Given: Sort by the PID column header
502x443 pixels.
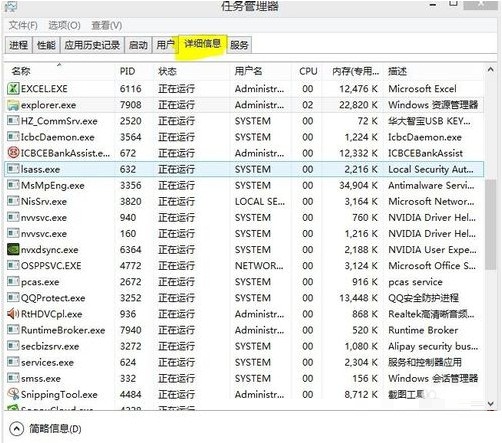Looking at the screenshot, I should click(x=127, y=71).
